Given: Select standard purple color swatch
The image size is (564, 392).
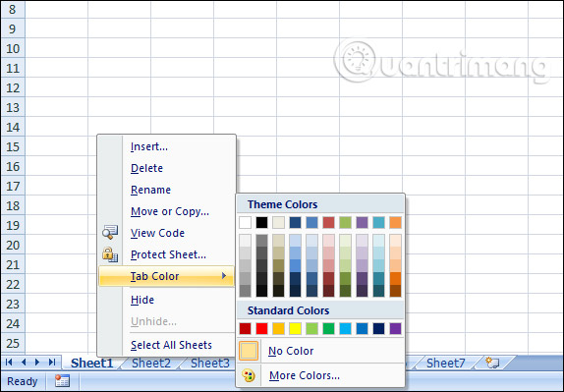Looking at the screenshot, I should tap(395, 328).
